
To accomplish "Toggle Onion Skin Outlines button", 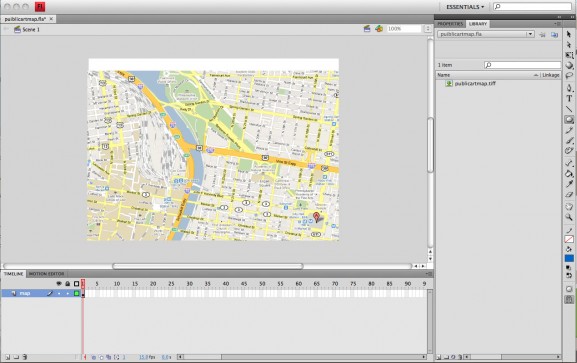I will click(x=101, y=357).
